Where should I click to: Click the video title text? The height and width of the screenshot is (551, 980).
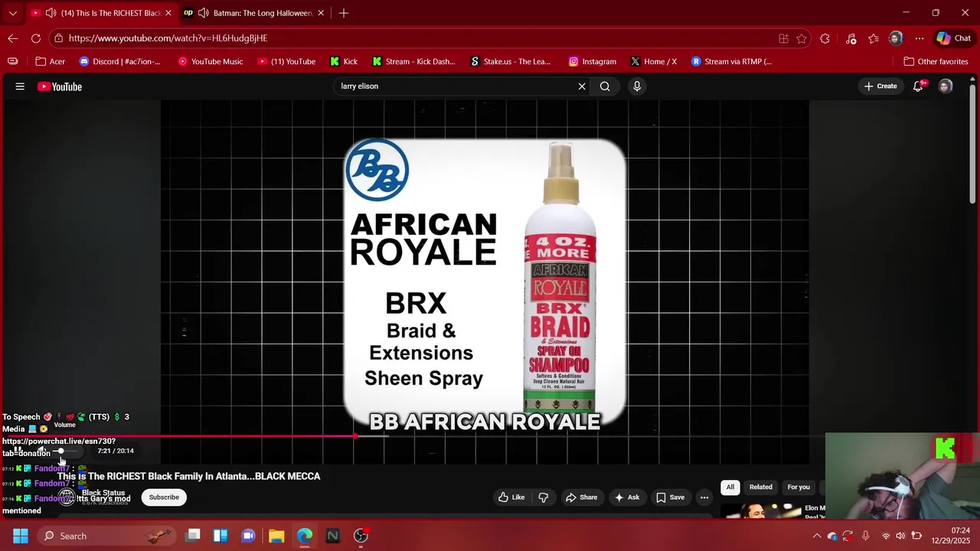click(x=188, y=476)
